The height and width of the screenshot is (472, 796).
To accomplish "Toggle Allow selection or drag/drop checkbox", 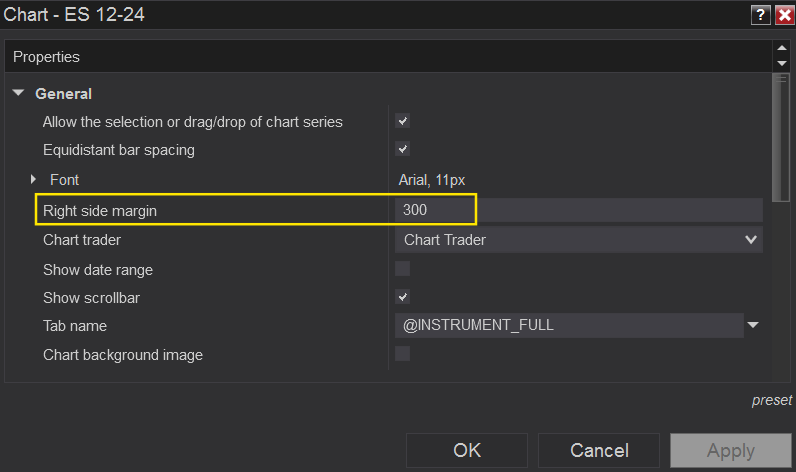I will [x=403, y=122].
